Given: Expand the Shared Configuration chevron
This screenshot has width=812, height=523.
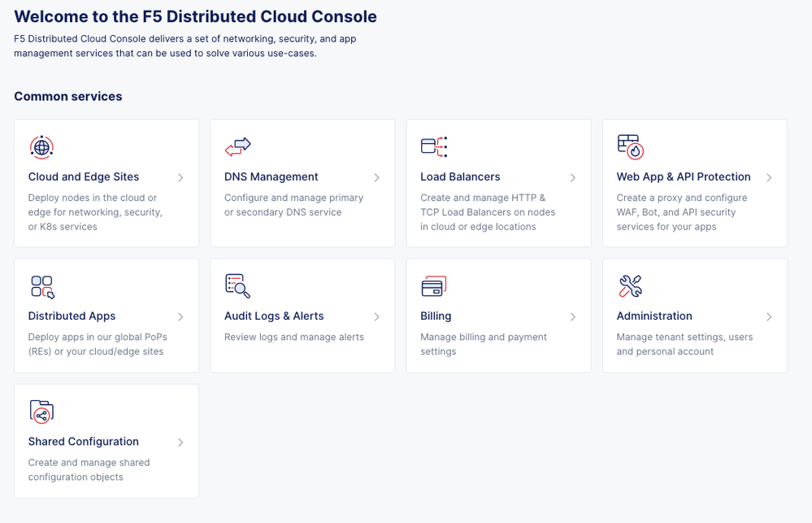Looking at the screenshot, I should [180, 442].
